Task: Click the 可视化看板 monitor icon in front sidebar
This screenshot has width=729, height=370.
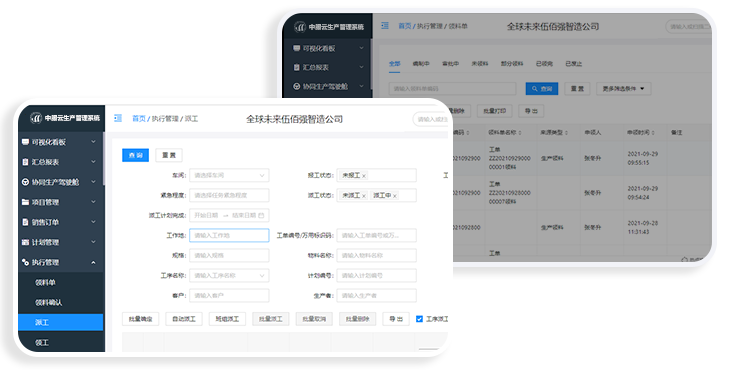Action: click(26, 142)
